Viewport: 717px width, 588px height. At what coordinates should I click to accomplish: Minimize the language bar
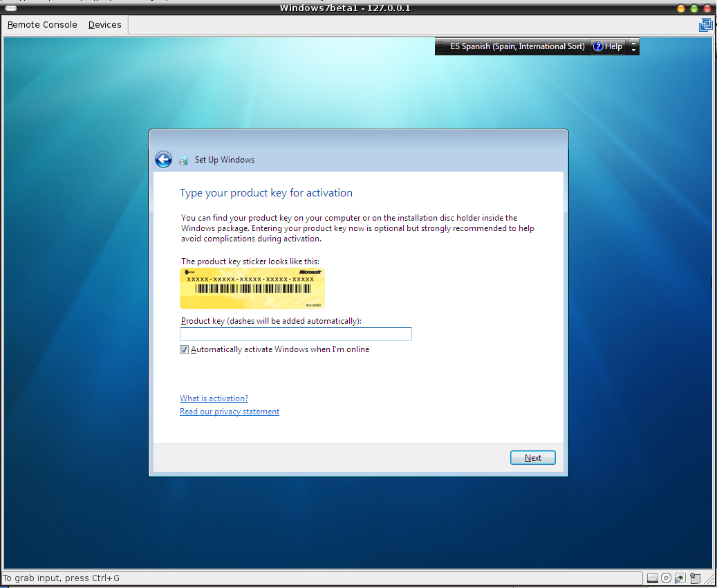tap(634, 43)
